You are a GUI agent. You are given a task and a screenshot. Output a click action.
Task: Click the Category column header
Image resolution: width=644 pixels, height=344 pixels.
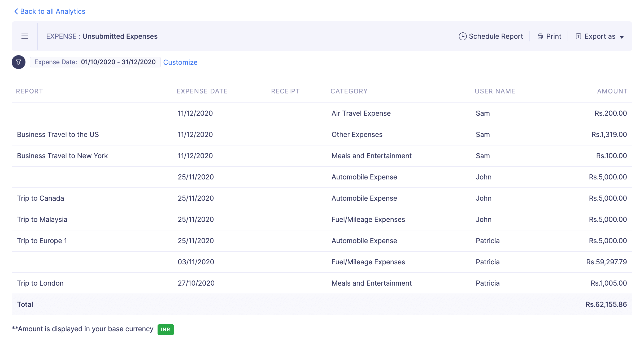[349, 91]
